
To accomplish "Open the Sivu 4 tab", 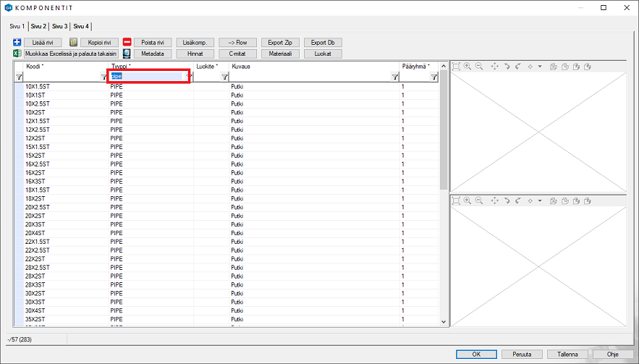I will (80, 26).
